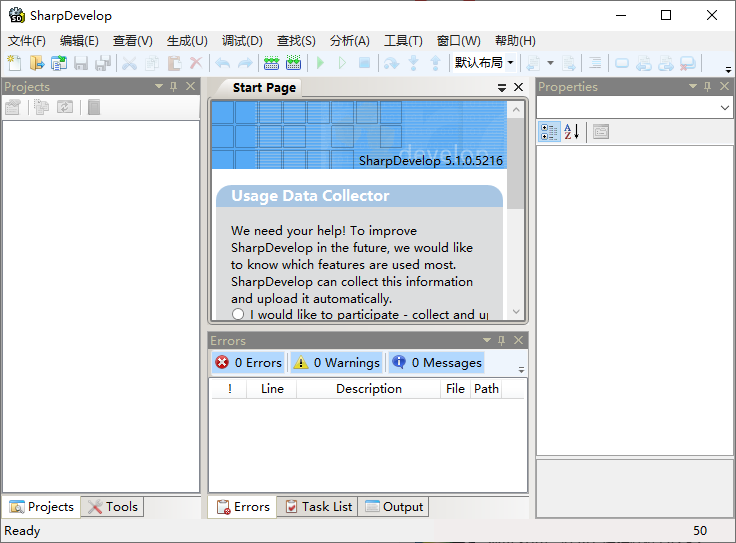This screenshot has width=736, height=543.
Task: Sort error list by the Line column
Action: click(272, 389)
